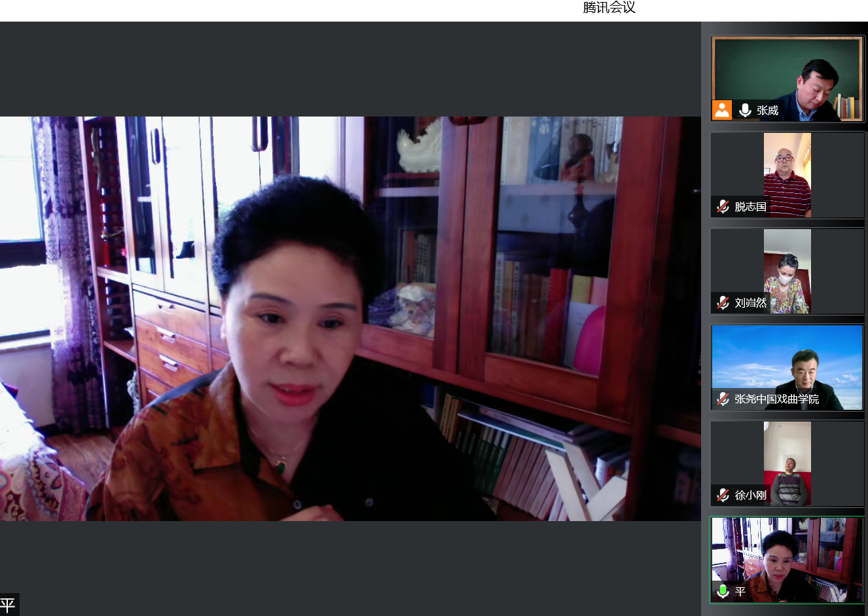Click the 脱志国 name label
The image size is (868, 616).
point(750,206)
